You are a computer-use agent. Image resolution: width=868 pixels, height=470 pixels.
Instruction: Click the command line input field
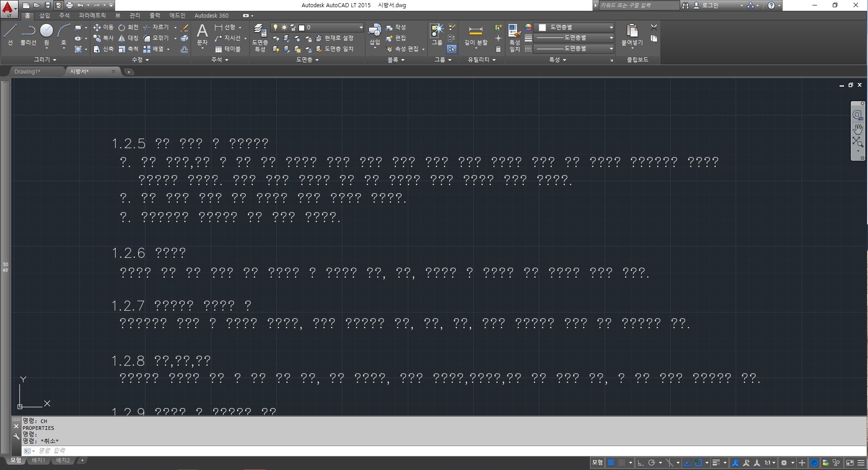[443, 451]
